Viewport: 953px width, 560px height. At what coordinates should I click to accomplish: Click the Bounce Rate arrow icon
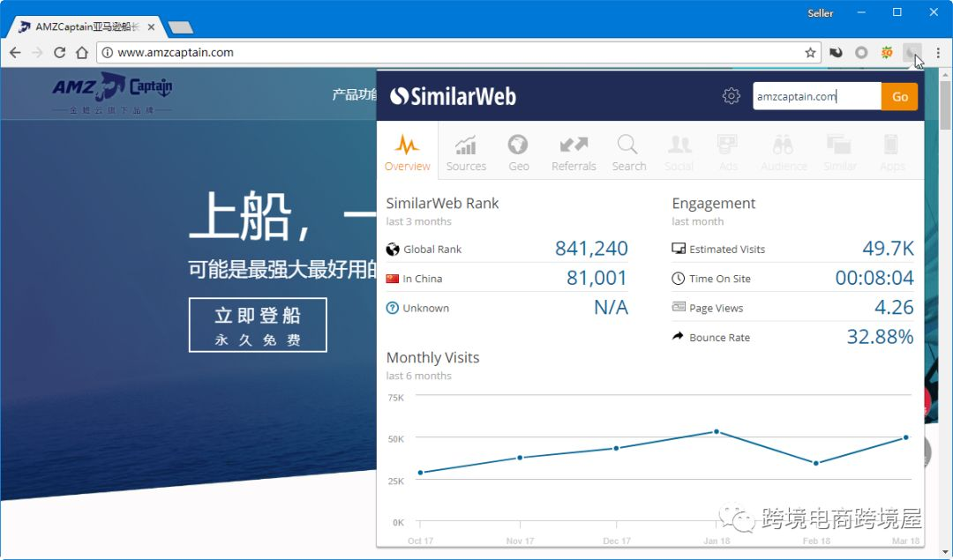678,337
